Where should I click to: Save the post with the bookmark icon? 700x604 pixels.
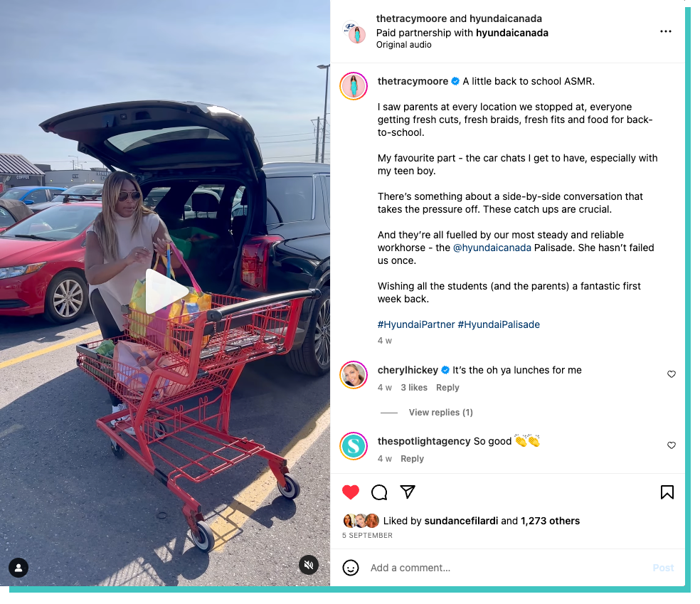pos(667,492)
